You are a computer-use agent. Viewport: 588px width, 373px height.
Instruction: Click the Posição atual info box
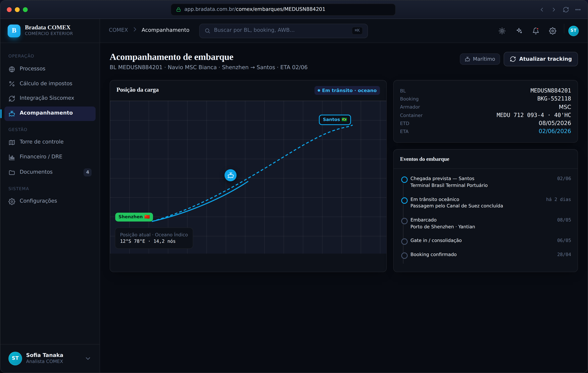coord(154,238)
